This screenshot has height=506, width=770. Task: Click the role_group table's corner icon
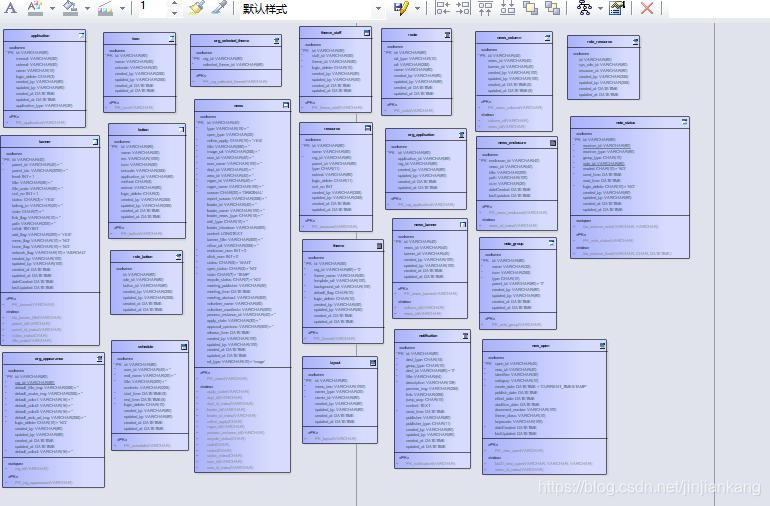coord(551,243)
